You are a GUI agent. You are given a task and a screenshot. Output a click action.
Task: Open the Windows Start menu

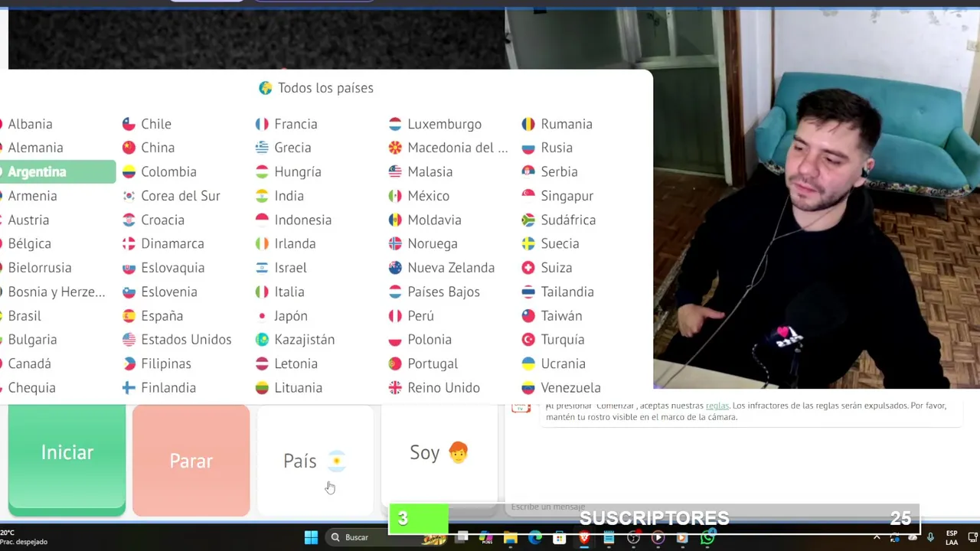311,537
